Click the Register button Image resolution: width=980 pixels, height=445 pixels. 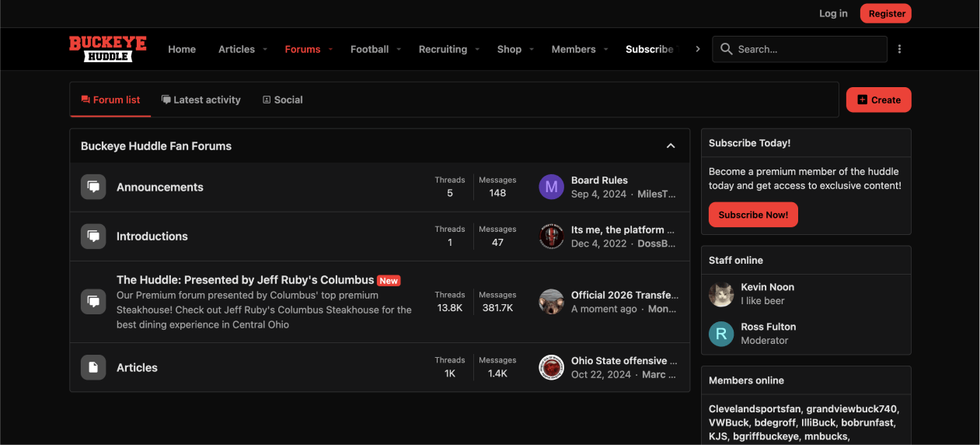(885, 13)
